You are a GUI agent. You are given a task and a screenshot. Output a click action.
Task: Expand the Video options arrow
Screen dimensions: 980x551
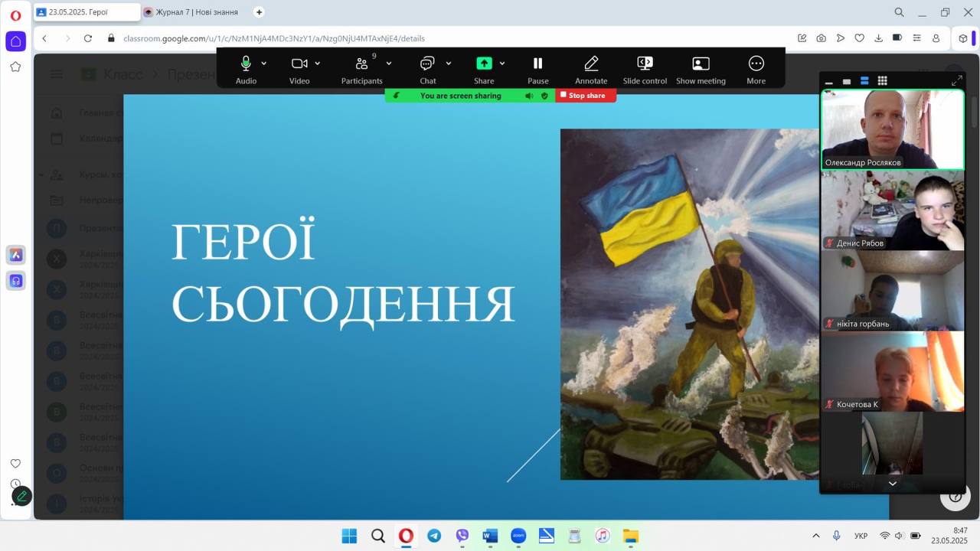click(x=318, y=64)
